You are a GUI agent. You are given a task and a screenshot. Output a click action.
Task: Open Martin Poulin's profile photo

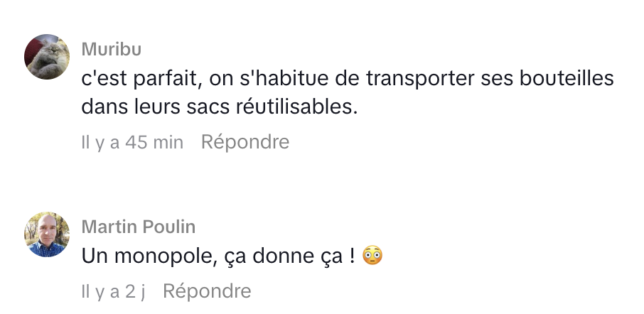click(x=47, y=234)
